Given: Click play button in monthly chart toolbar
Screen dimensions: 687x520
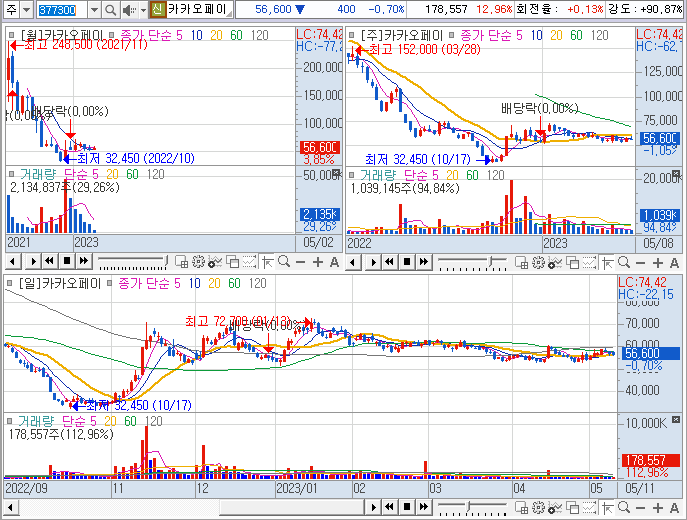Looking at the screenshot, I should 33,262.
